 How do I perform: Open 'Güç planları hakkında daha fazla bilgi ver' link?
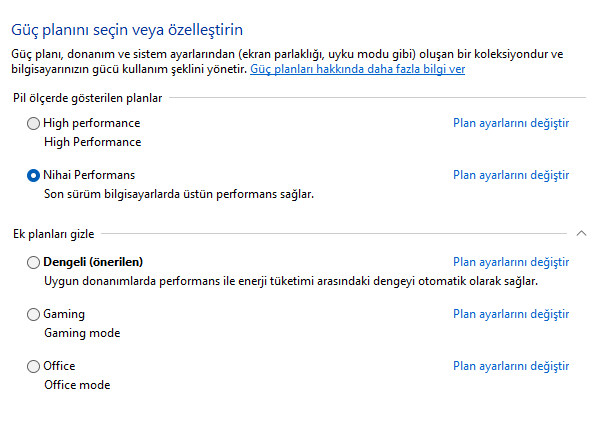click(357, 70)
